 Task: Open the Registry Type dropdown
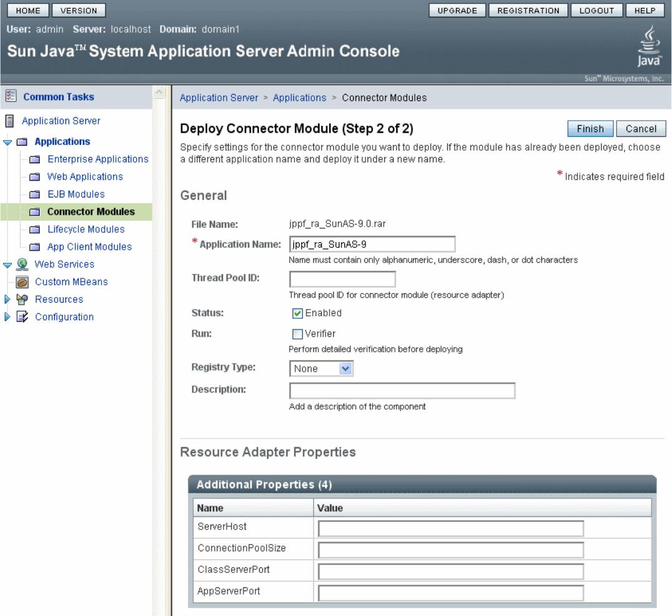(321, 369)
